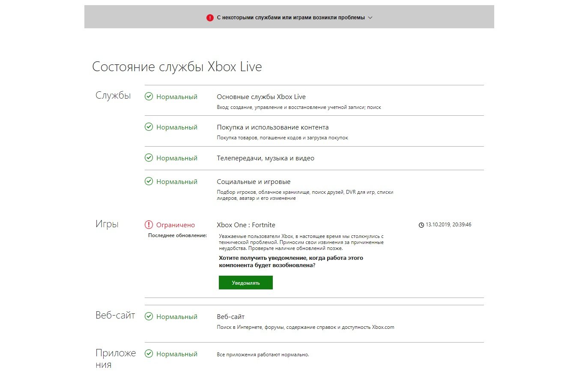Click the Веб-сайт service title
Viewport: 588px width, 376px height.
click(x=230, y=317)
